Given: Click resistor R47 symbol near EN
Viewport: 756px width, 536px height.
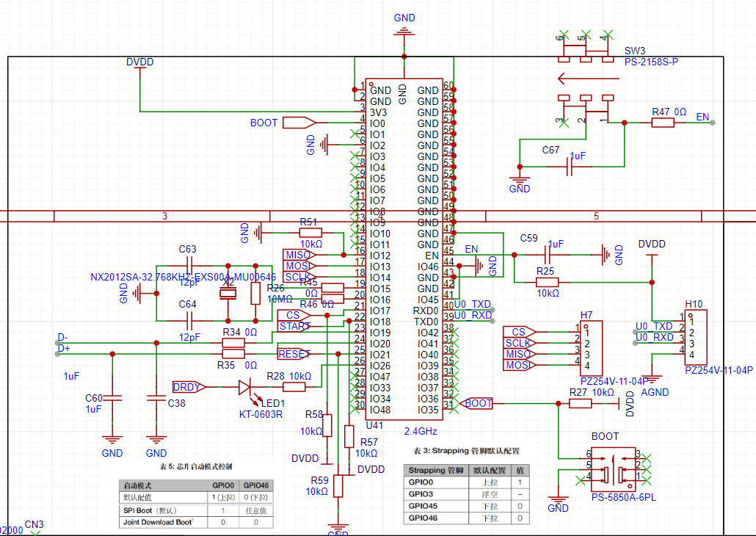Looking at the screenshot, I should click(x=663, y=123).
